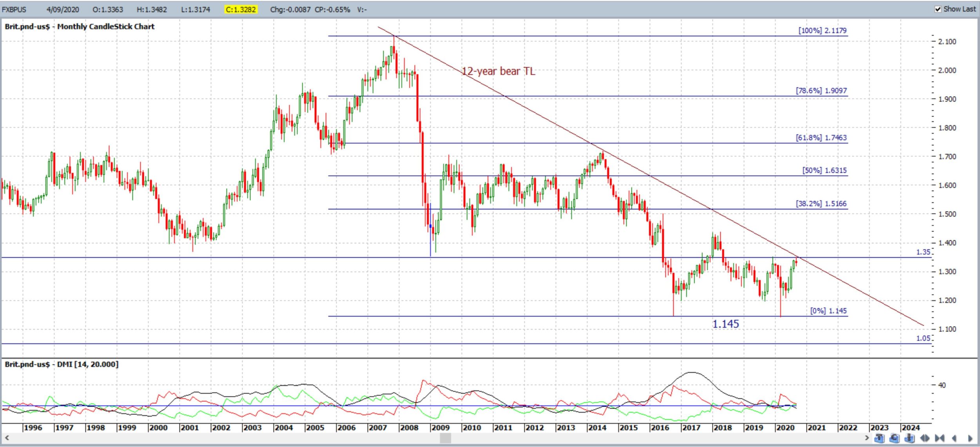The image size is (980, 447).
Task: Click the large 1.145 support annotation
Action: (725, 324)
